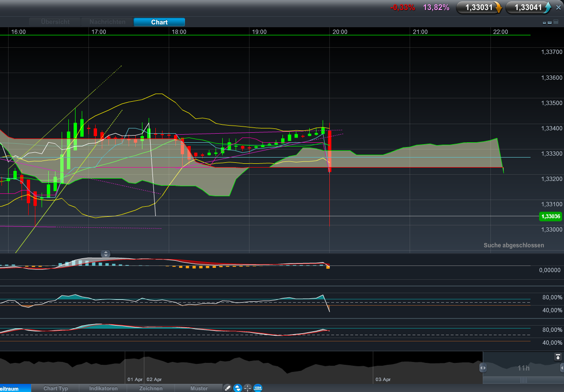Click the sell price button 1,33031
The height and width of the screenshot is (392, 564).
[x=479, y=7]
